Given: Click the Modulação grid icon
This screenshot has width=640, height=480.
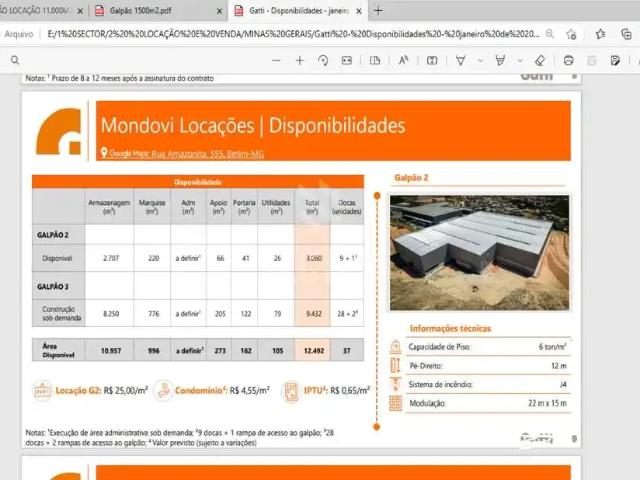Looking at the screenshot, I should (395, 403).
